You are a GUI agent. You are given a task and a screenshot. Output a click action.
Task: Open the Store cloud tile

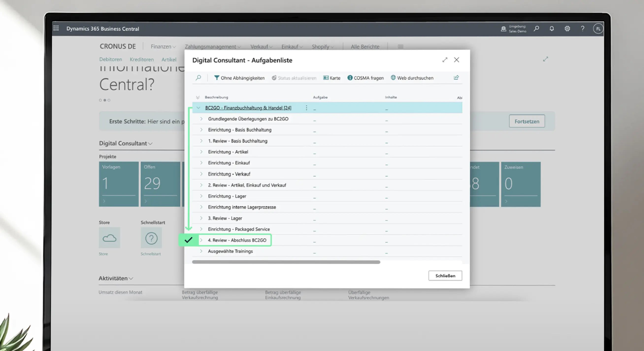110,238
